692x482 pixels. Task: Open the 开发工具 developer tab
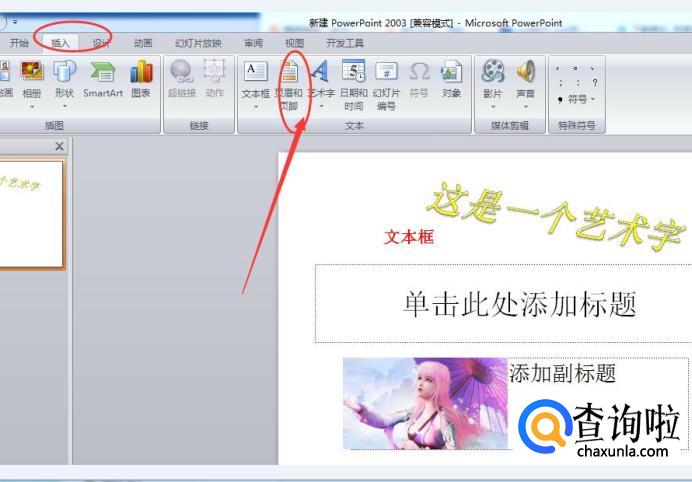[x=345, y=43]
